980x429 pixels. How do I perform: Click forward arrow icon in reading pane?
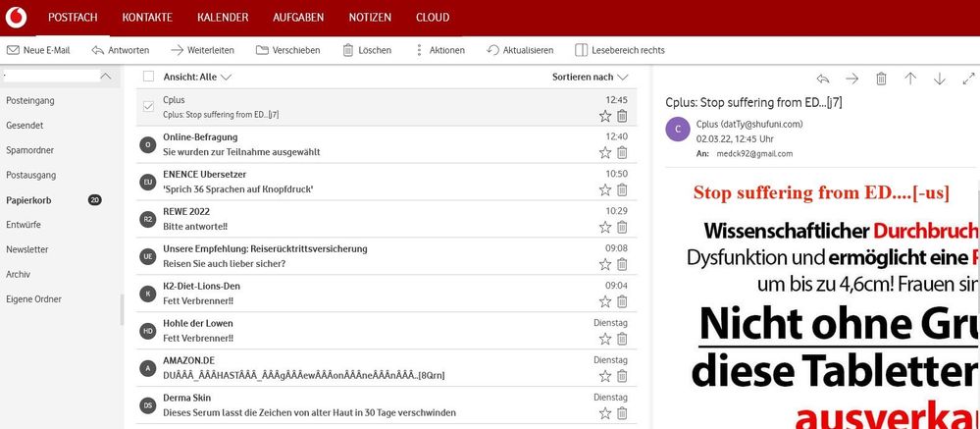[x=851, y=79]
